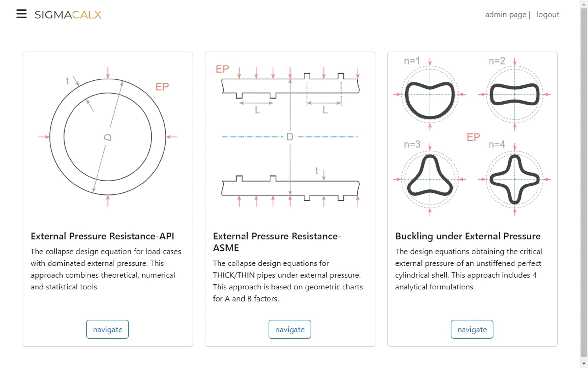
Task: Open the admin page link
Action: pyautogui.click(x=506, y=15)
